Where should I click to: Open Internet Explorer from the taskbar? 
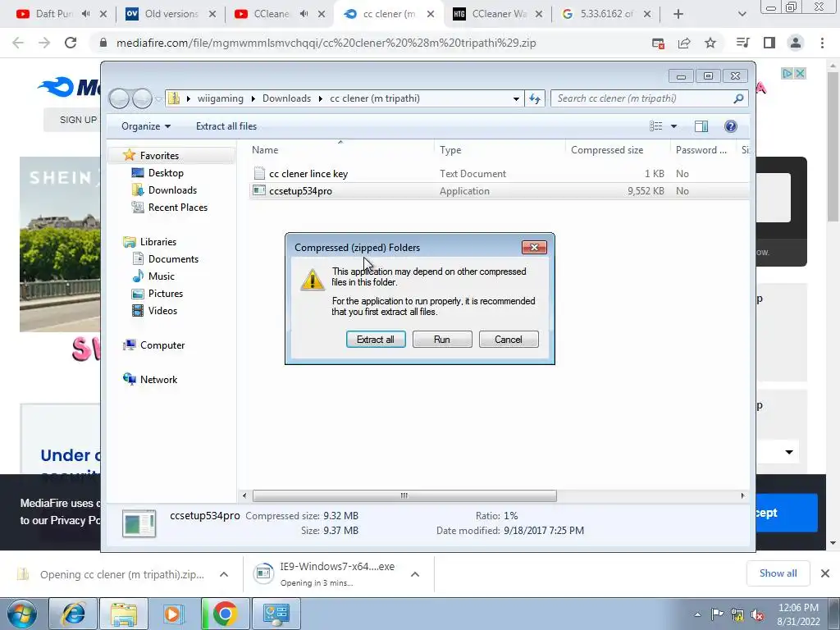(x=73, y=614)
